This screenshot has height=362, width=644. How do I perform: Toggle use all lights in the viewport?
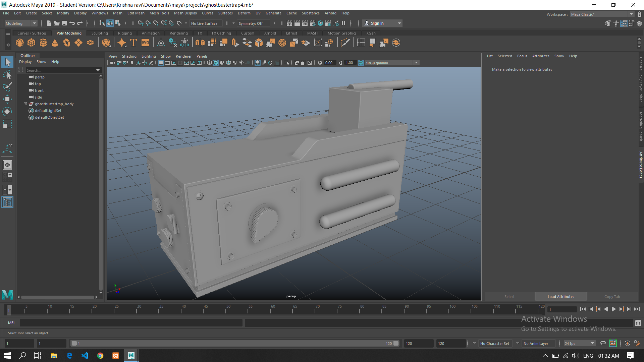[x=241, y=63]
